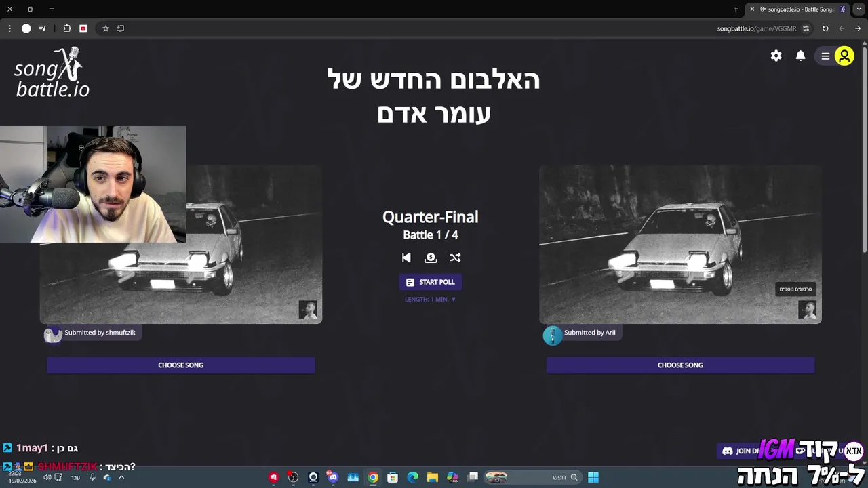Click the red extension icon in toolbar
Screen dimensions: 868x488
[x=83, y=28]
